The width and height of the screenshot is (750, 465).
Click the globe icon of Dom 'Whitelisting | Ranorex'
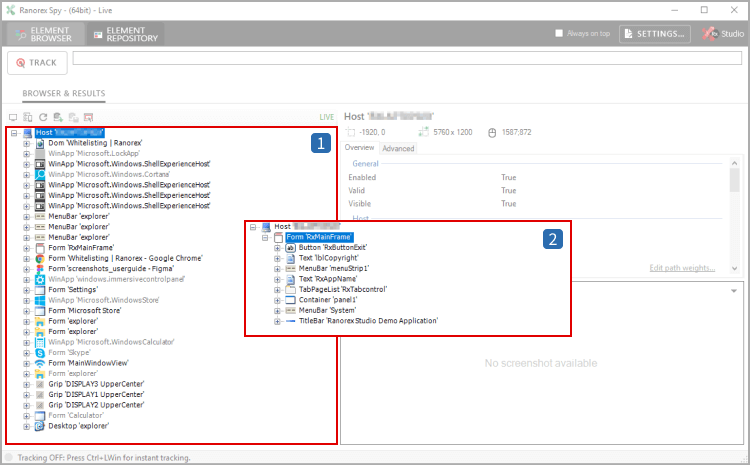tap(40, 143)
